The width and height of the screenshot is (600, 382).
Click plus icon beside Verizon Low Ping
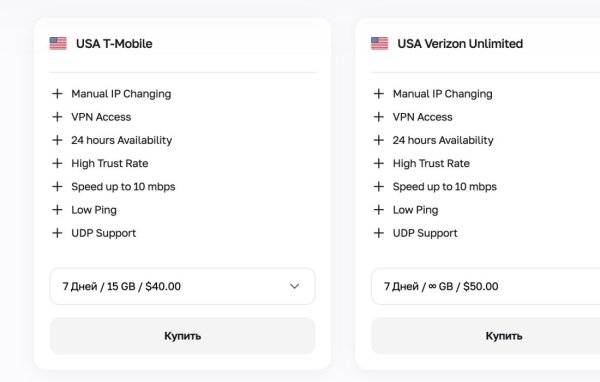pos(378,209)
